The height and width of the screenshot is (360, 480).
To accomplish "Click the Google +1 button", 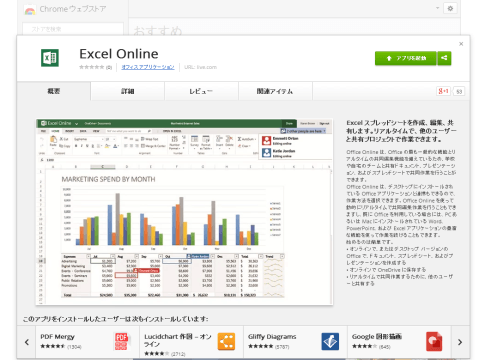I will point(443,91).
